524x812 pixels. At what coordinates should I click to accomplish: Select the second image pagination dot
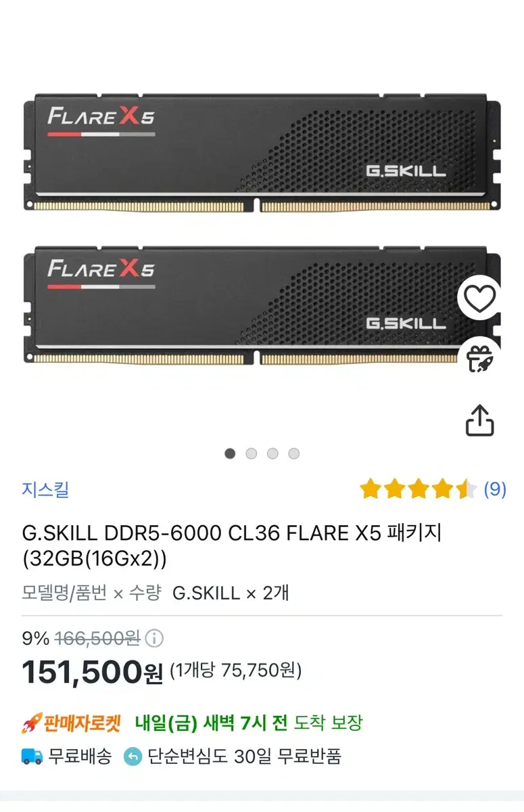point(251,453)
